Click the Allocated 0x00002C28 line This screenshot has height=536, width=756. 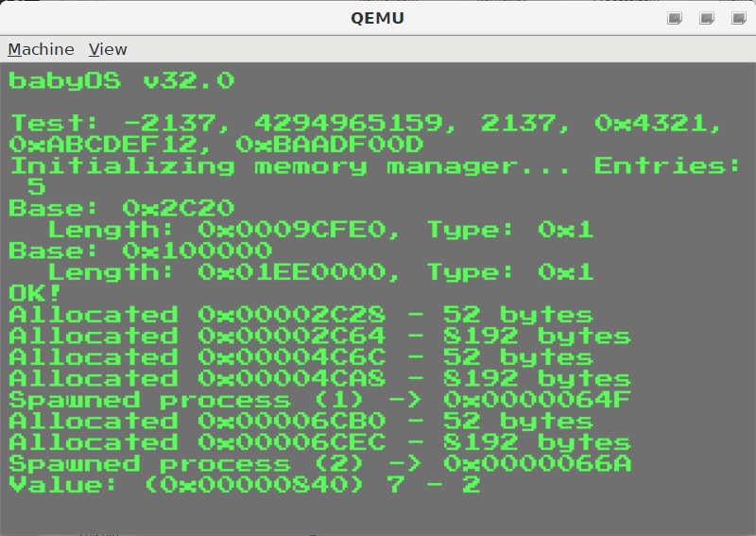click(301, 315)
